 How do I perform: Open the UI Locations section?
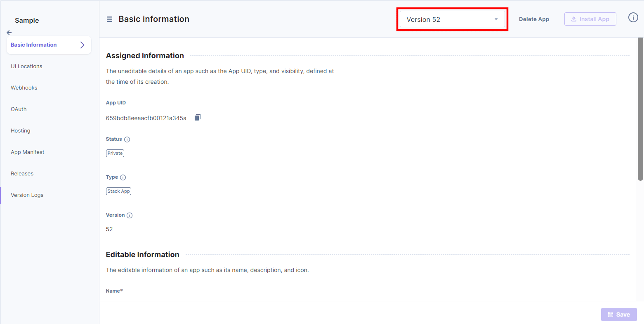pyautogui.click(x=26, y=66)
